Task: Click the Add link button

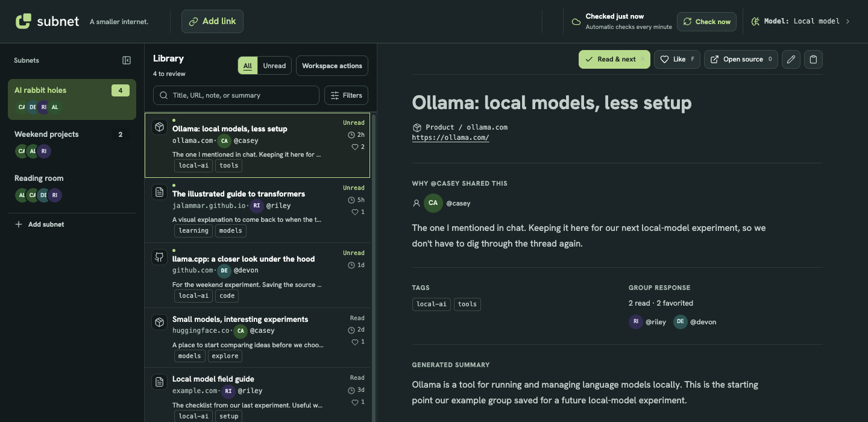Action: (212, 21)
